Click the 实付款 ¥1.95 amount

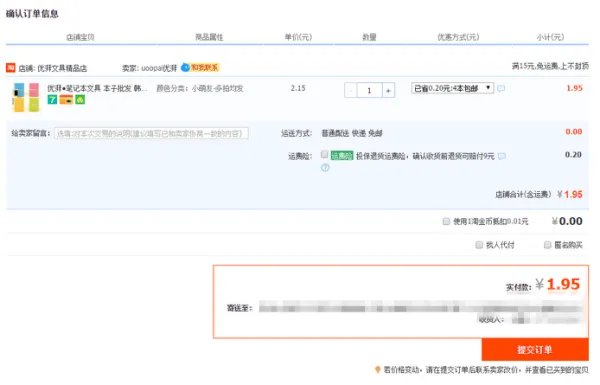tap(543, 285)
